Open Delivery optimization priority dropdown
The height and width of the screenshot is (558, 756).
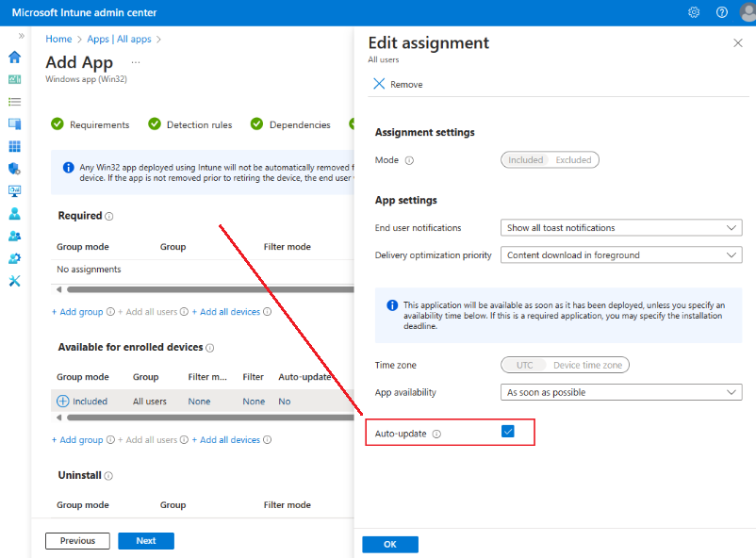coord(621,254)
